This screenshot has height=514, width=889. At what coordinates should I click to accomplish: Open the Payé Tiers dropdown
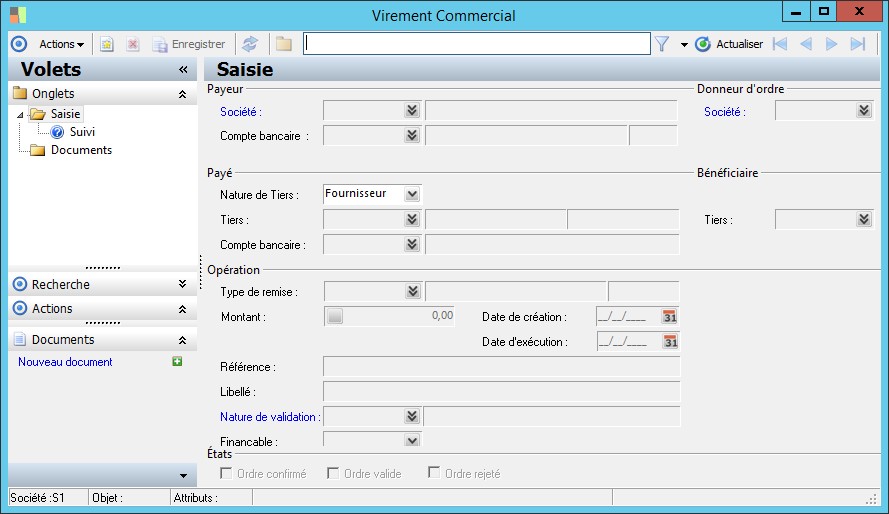(x=412, y=219)
